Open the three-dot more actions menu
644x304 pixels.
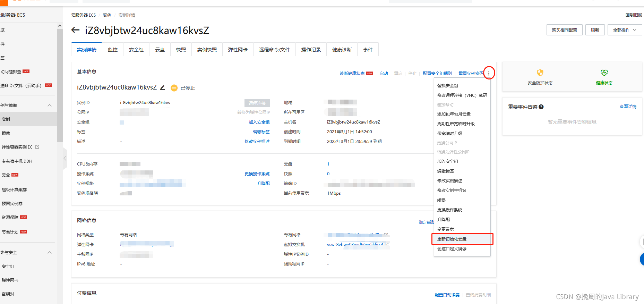point(489,73)
